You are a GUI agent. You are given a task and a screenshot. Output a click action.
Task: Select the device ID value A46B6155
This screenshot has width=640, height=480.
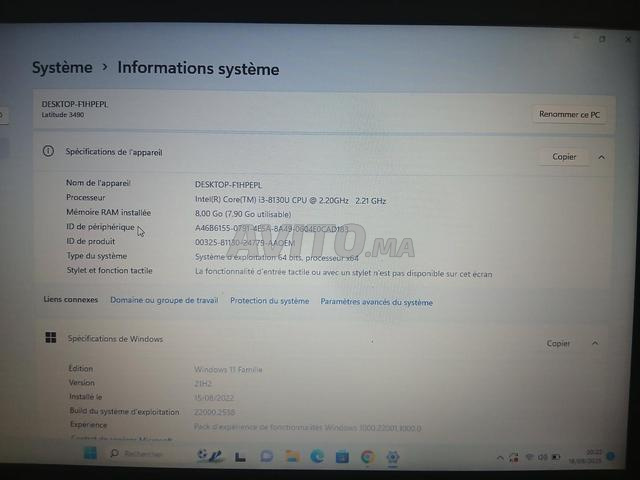[x=271, y=229]
